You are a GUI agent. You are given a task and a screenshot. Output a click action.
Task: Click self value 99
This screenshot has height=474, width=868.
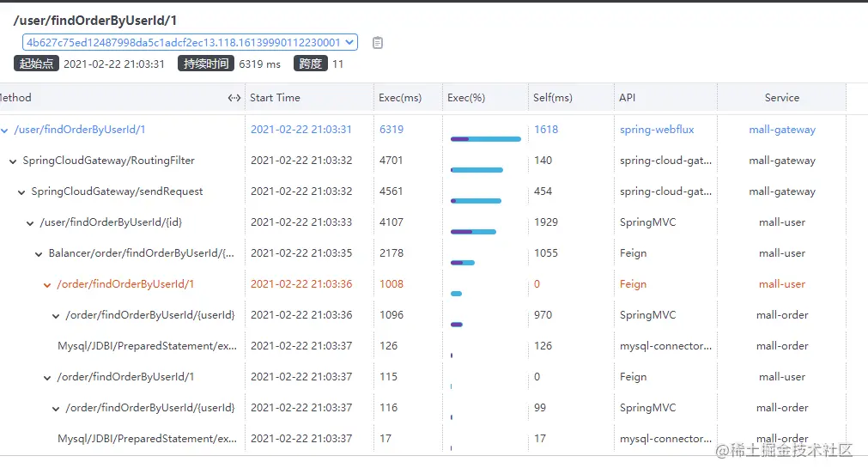coord(540,408)
